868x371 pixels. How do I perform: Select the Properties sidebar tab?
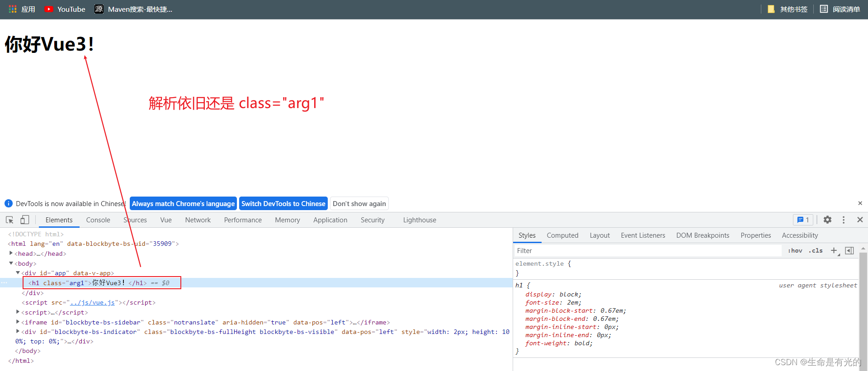756,235
